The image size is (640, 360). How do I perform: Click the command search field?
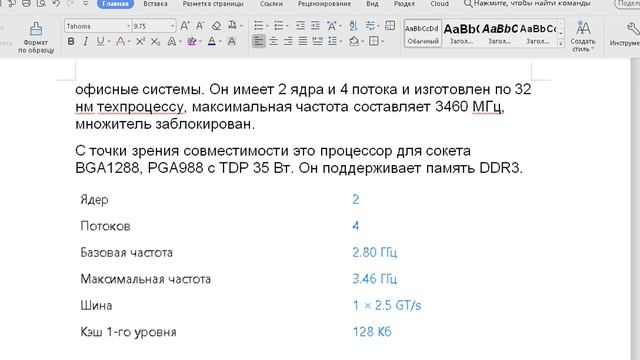point(527,4)
